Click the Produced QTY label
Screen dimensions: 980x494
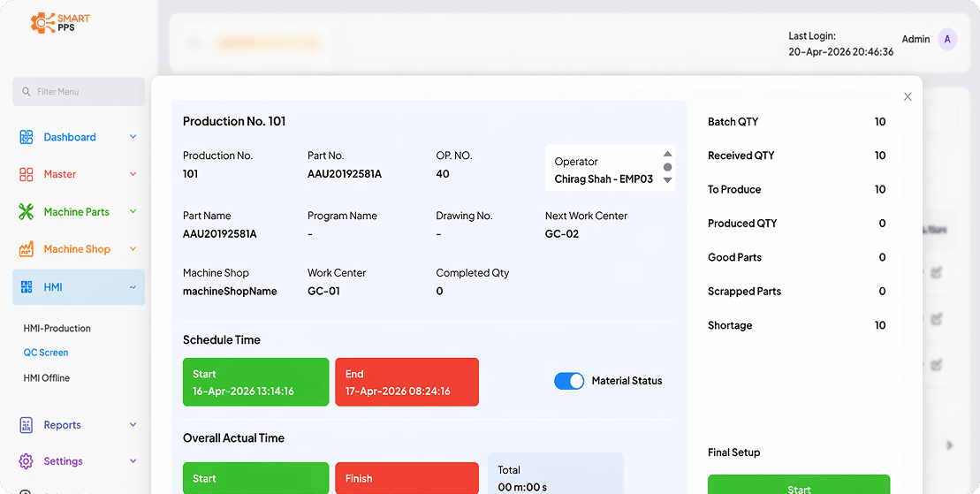[x=742, y=224]
